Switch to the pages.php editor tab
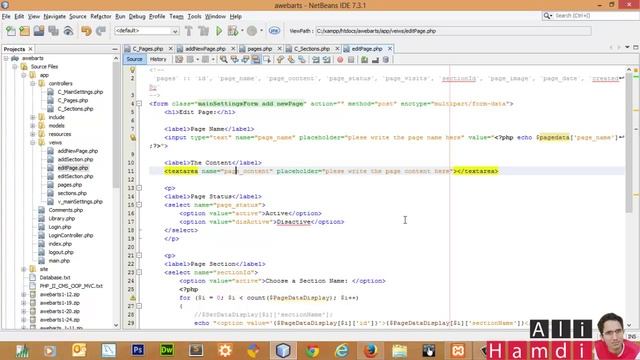Image resolution: width=640 pixels, height=360 pixels. (x=260, y=49)
